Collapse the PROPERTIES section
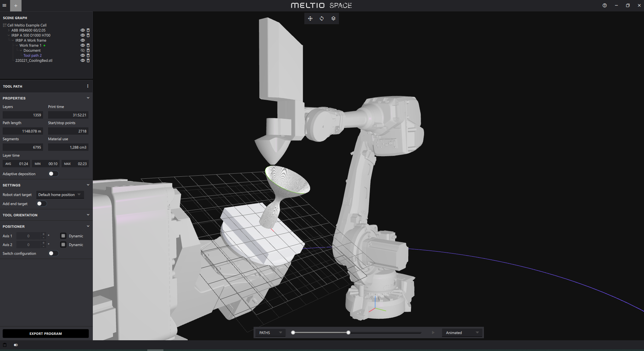Viewport: 644px width, 351px height. click(x=88, y=98)
